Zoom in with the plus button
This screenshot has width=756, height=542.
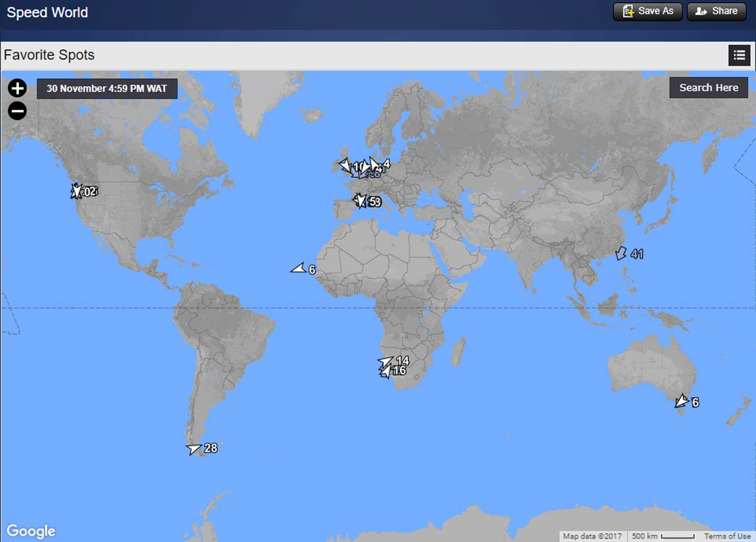pos(17,88)
